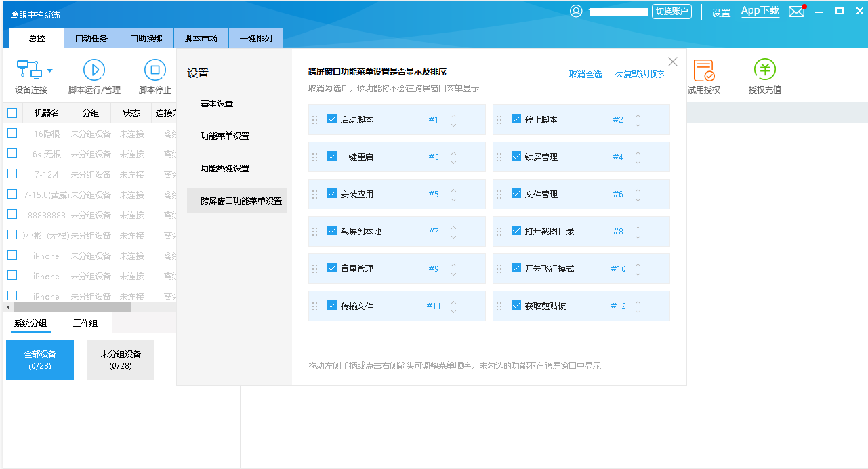Grab the drag handle of 音量管理
Viewport: 868px width, 469px height.
314,269
